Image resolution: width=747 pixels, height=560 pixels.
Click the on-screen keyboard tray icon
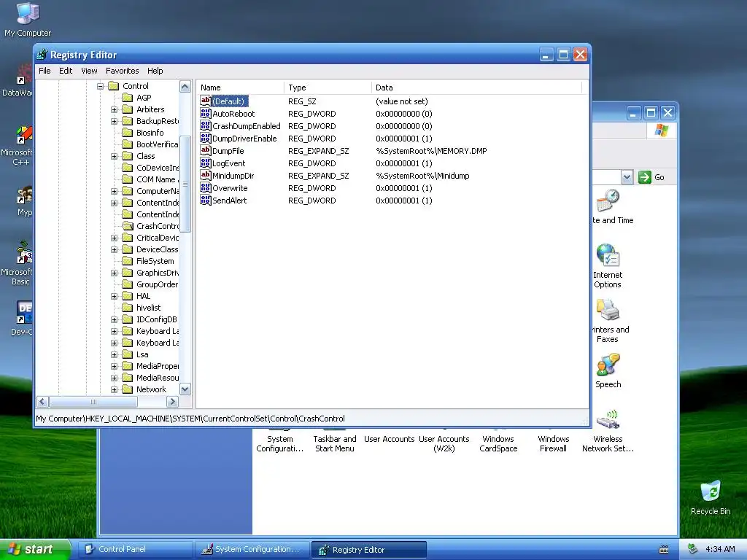pyautogui.click(x=663, y=550)
